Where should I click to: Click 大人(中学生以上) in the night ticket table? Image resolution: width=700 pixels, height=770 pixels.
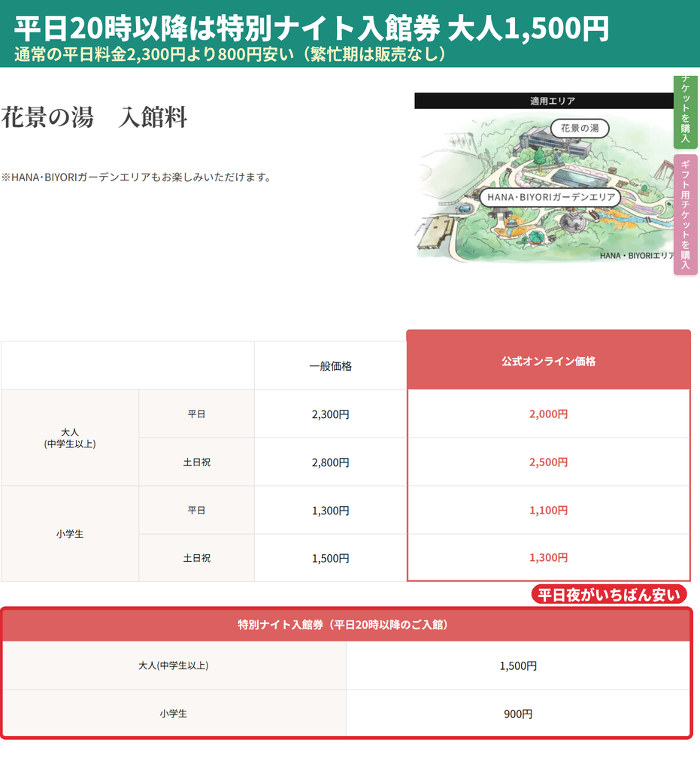[x=173, y=665]
